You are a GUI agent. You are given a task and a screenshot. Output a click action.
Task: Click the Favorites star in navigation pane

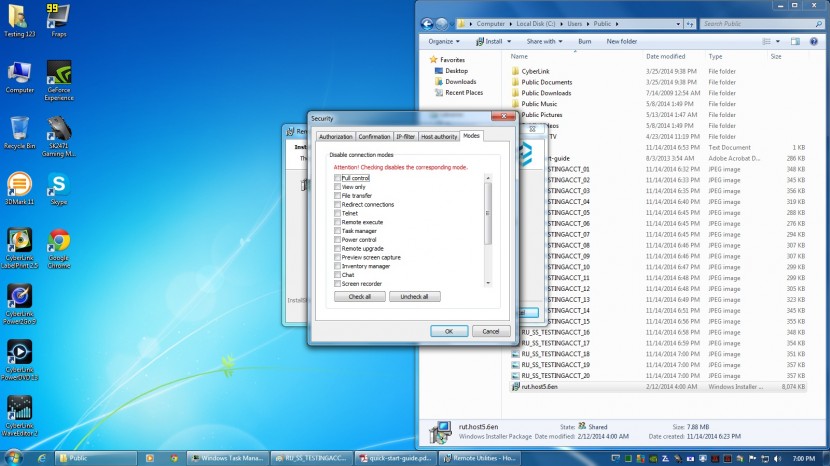point(434,59)
